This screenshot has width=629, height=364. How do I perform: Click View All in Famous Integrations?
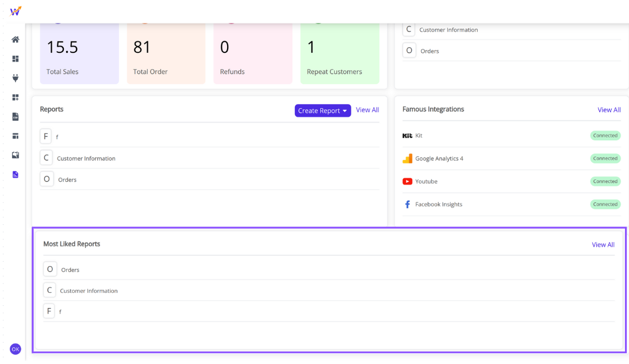[x=609, y=110]
